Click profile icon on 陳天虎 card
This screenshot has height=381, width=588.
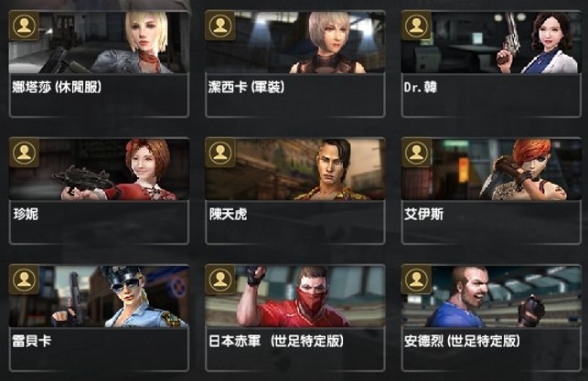point(220,153)
